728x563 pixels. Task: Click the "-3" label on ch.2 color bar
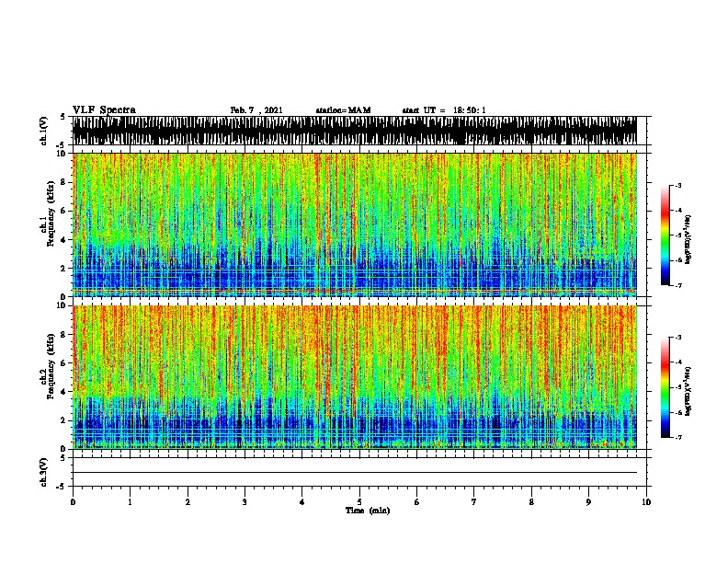pyautogui.click(x=678, y=338)
